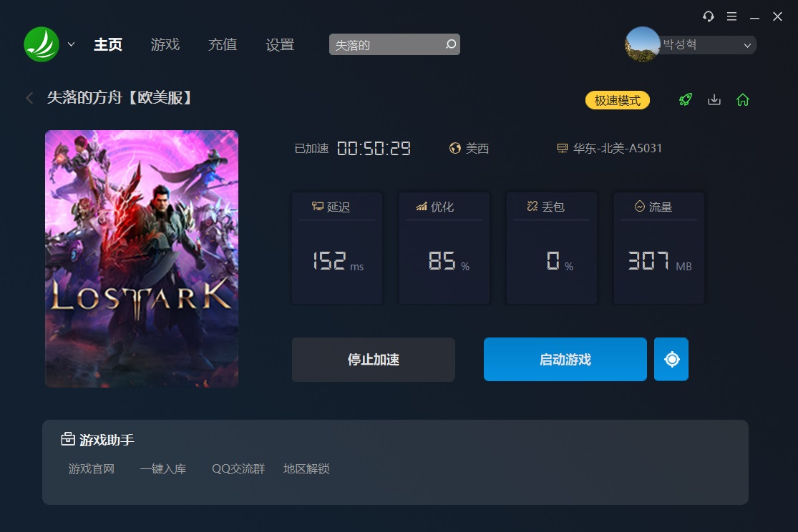The image size is (798, 532).
Task: Click the 停止加速 button
Action: pos(373,360)
